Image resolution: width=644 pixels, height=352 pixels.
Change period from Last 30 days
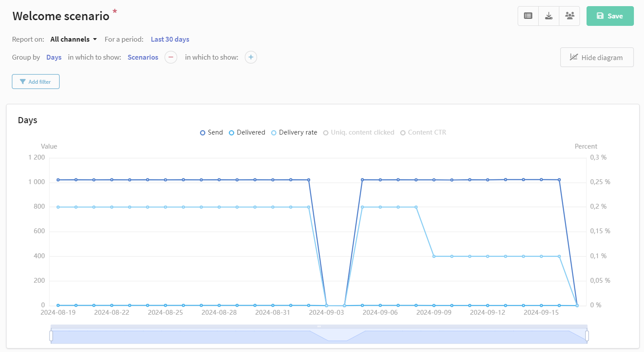click(x=170, y=39)
